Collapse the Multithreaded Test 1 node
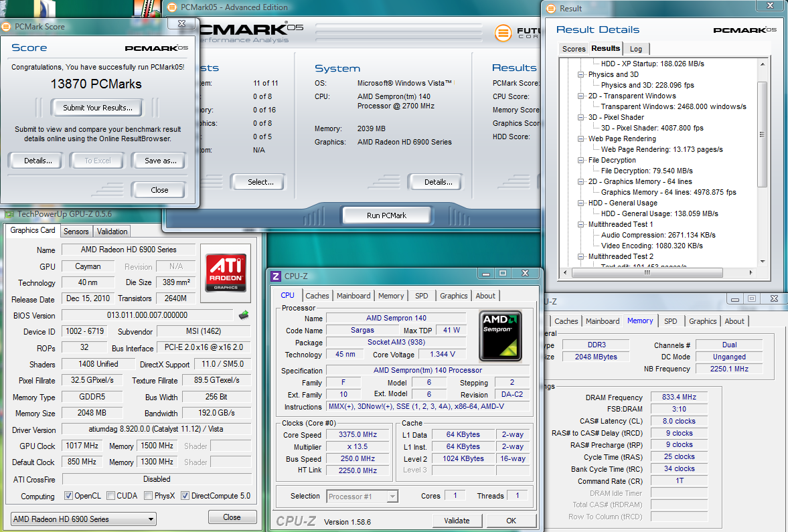The height and width of the screenshot is (532, 788). click(580, 225)
